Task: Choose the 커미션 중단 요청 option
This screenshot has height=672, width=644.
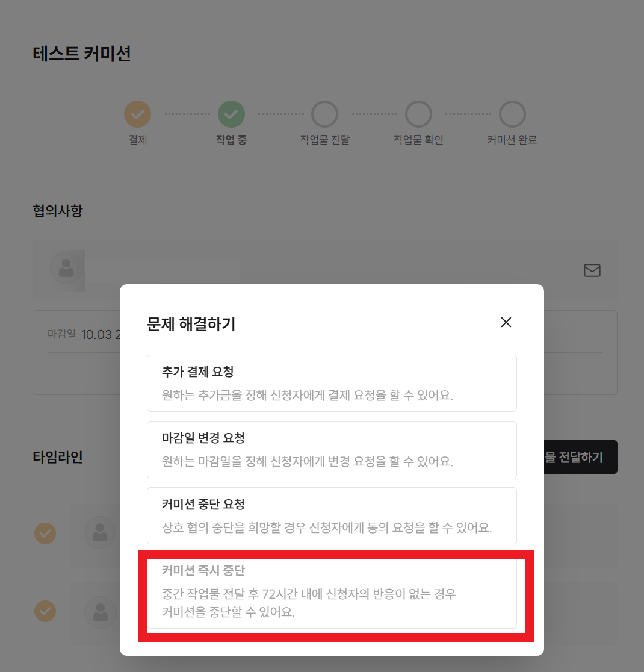Action: 332,515
